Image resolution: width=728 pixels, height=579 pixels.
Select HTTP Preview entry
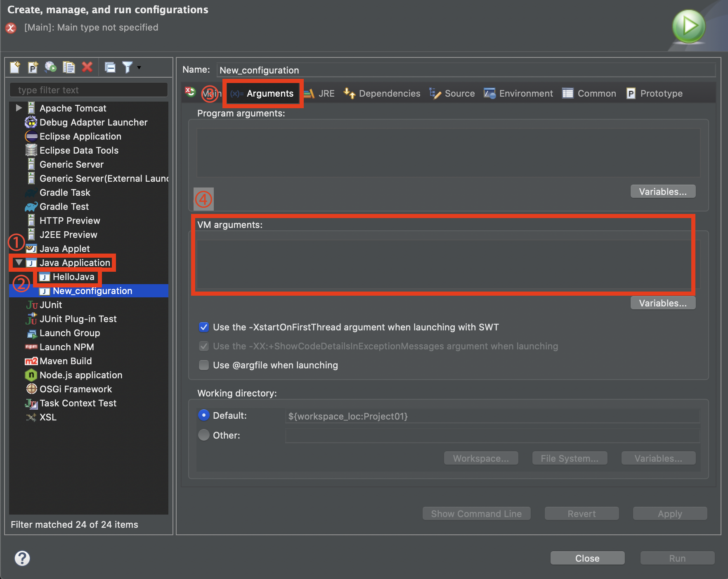coord(70,221)
